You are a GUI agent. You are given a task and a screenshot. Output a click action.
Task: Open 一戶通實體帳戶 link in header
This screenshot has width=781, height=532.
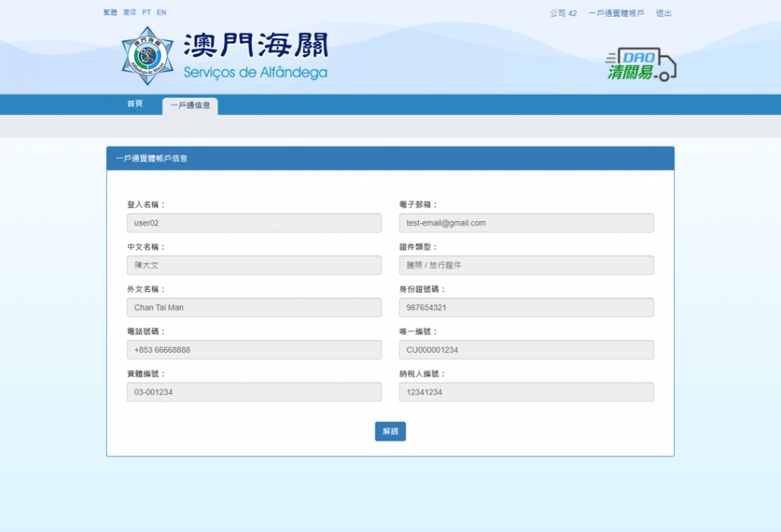pyautogui.click(x=616, y=13)
